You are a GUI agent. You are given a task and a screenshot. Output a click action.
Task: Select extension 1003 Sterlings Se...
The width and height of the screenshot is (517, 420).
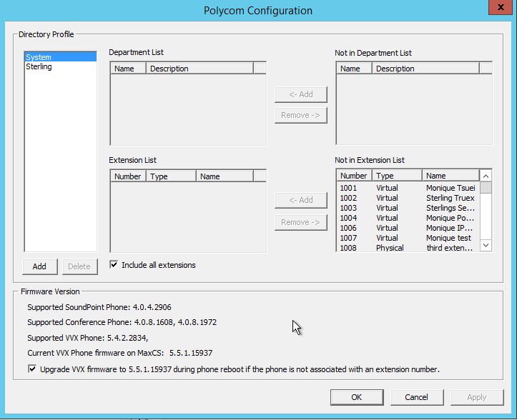pyautogui.click(x=408, y=208)
